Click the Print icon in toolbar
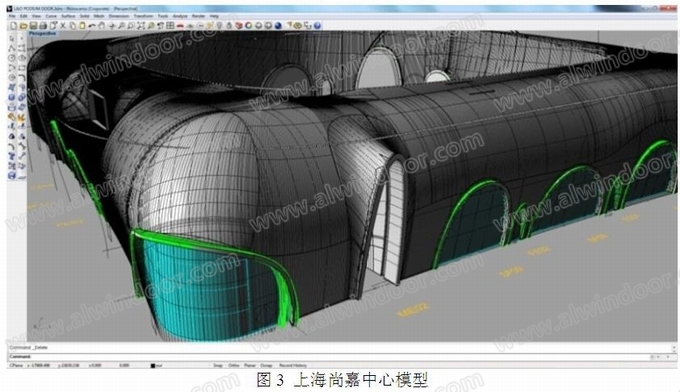 (x=43, y=26)
